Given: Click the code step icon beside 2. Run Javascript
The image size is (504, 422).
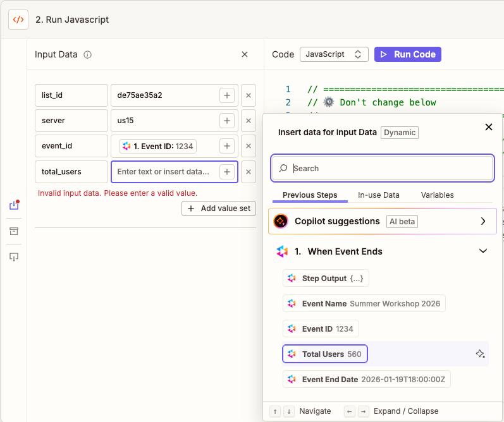Looking at the screenshot, I should coord(18,20).
